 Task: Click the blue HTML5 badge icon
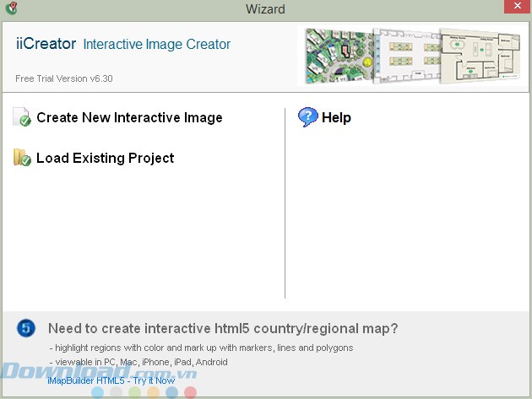[26, 328]
